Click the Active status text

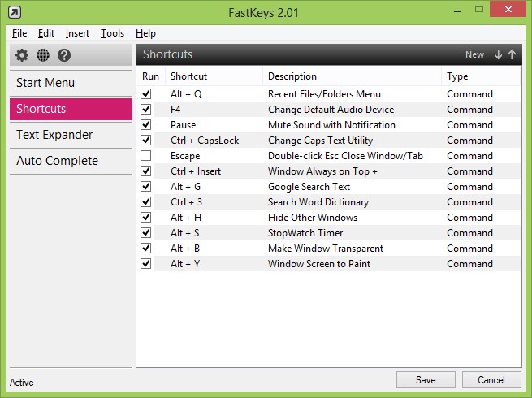pos(22,383)
